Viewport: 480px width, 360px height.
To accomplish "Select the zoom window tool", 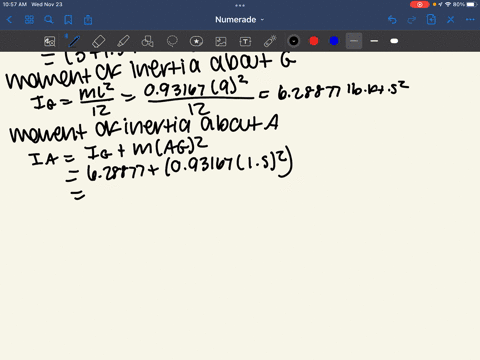I will 50,41.
